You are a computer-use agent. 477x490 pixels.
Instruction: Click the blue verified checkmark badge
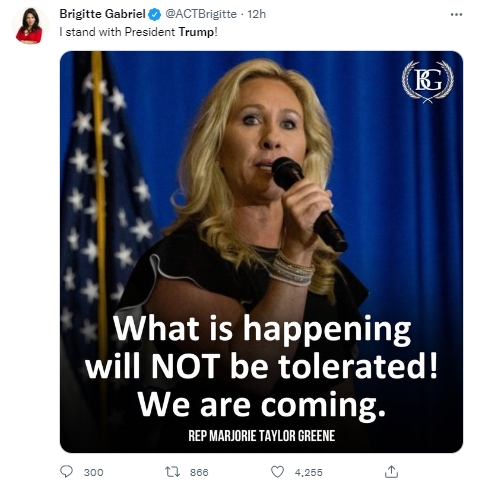(155, 14)
